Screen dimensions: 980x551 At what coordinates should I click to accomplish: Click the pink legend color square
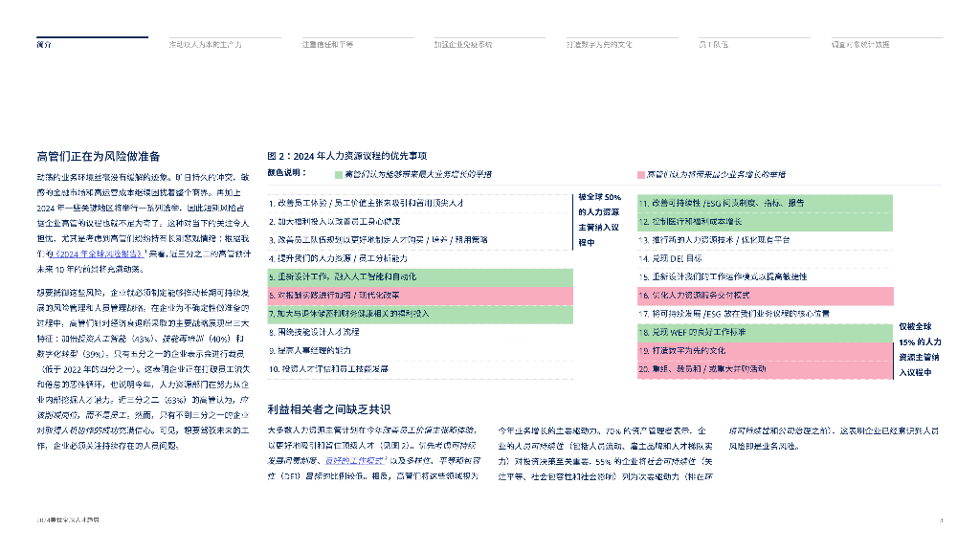(x=641, y=175)
